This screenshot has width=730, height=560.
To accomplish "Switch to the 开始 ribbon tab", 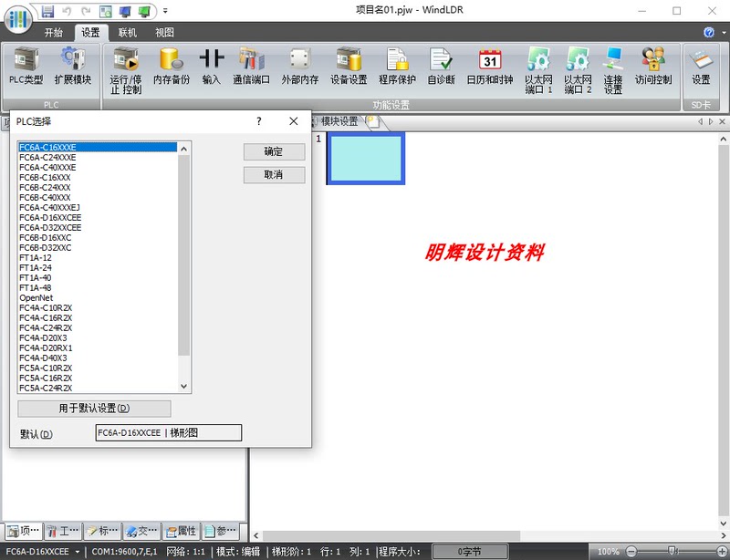I will [x=54, y=33].
